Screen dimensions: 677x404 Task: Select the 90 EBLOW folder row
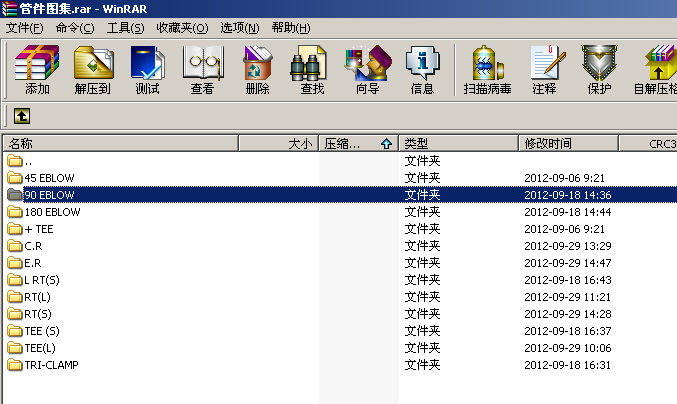point(340,195)
